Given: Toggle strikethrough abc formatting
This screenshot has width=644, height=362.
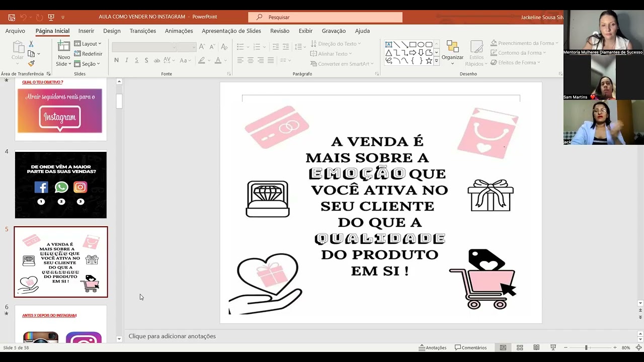Looking at the screenshot, I should (157, 60).
